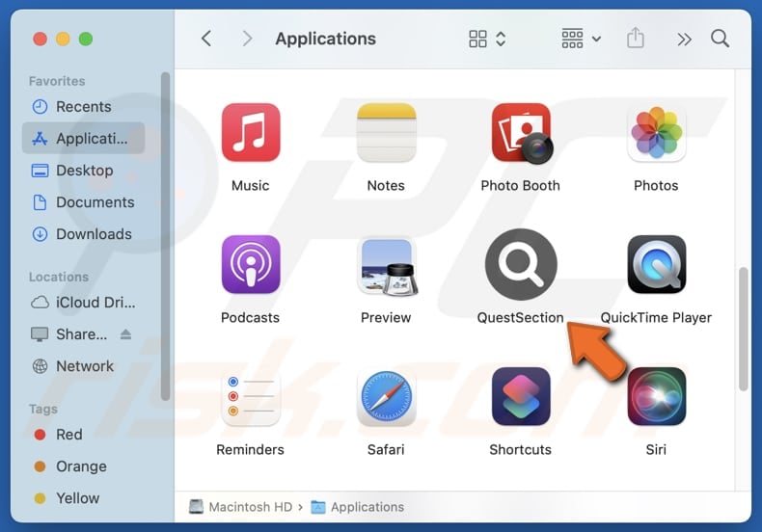Screen dimensions: 762x532
Task: Show more toolbar items via double chevron
Action: (x=684, y=40)
